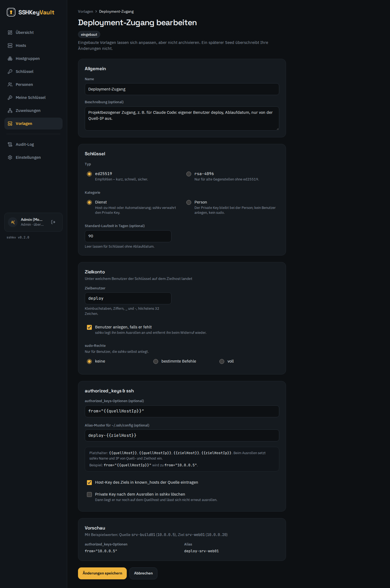
Task: Click the SSHKeyVault logo icon
Action: click(11, 12)
